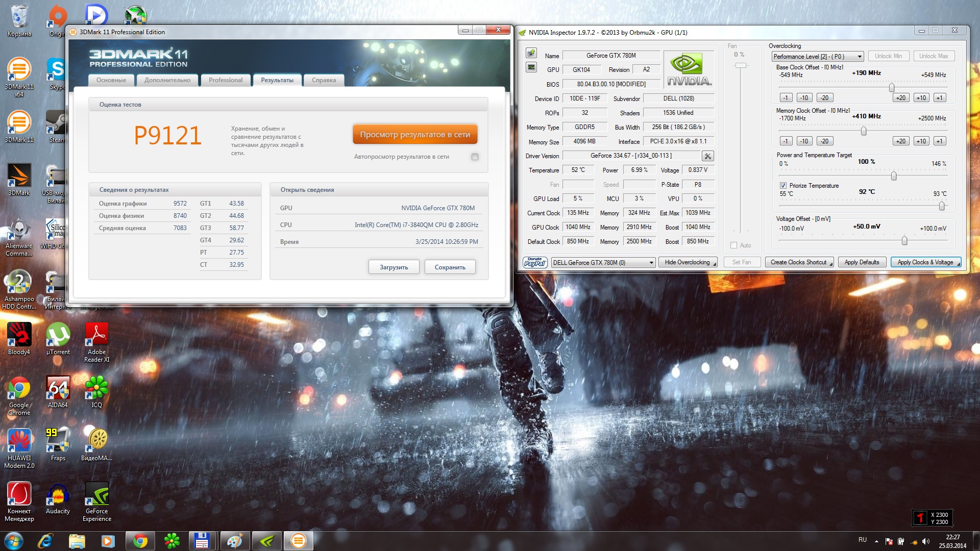Open Windows Explorer folder in taskbar
This screenshot has height=551, width=980.
pyautogui.click(x=77, y=541)
